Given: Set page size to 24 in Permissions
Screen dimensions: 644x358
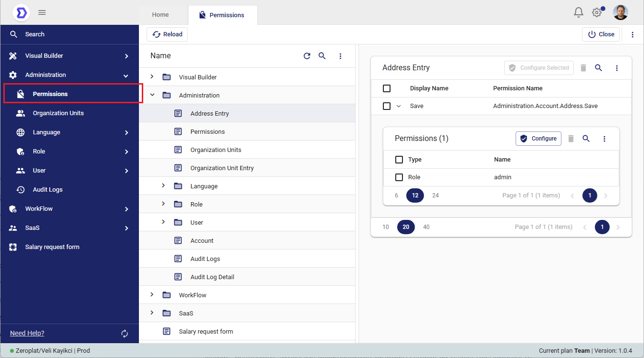Looking at the screenshot, I should click(435, 195).
